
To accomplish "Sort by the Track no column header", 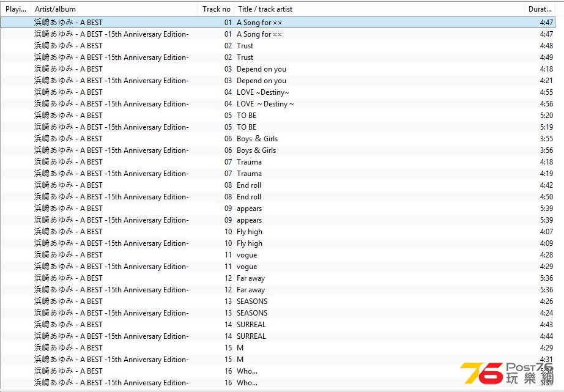I will (x=216, y=9).
